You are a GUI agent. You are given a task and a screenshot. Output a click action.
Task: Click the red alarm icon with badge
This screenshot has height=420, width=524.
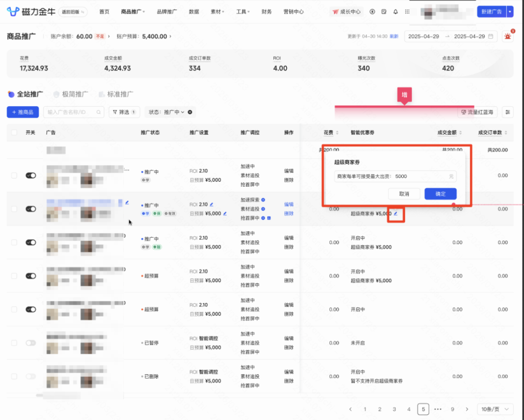tap(507, 36)
